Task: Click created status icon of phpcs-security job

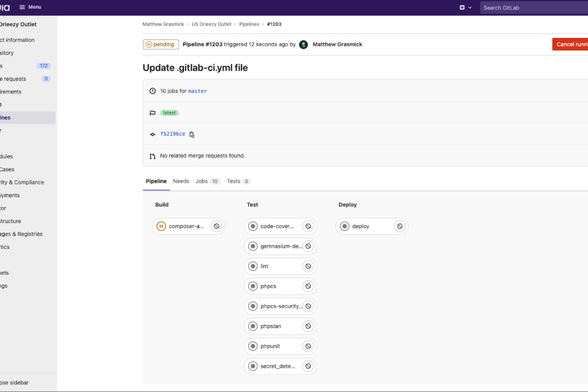Action: tap(253, 306)
